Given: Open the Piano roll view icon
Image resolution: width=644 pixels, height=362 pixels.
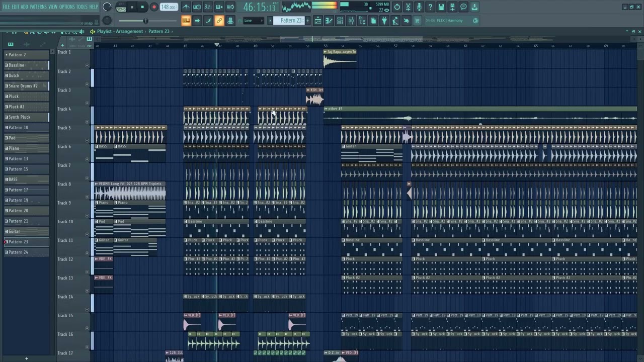Looking at the screenshot, I should click(329, 21).
